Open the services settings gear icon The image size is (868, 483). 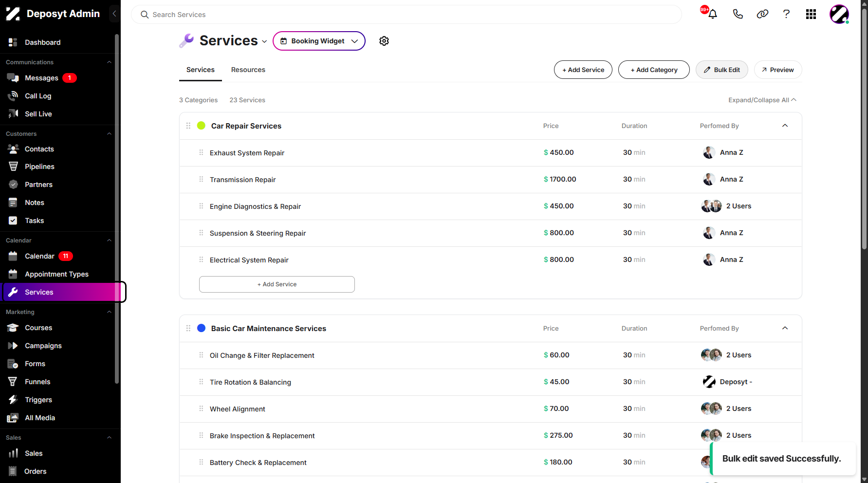pos(384,41)
